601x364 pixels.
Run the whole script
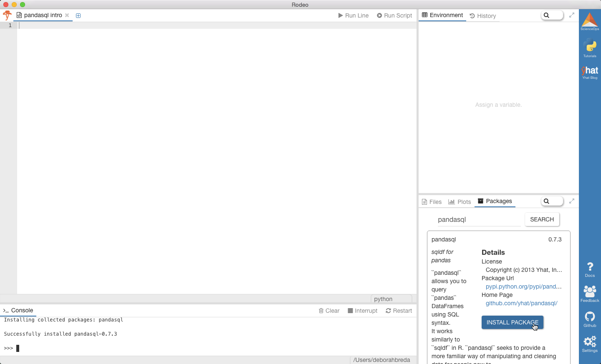(x=394, y=15)
